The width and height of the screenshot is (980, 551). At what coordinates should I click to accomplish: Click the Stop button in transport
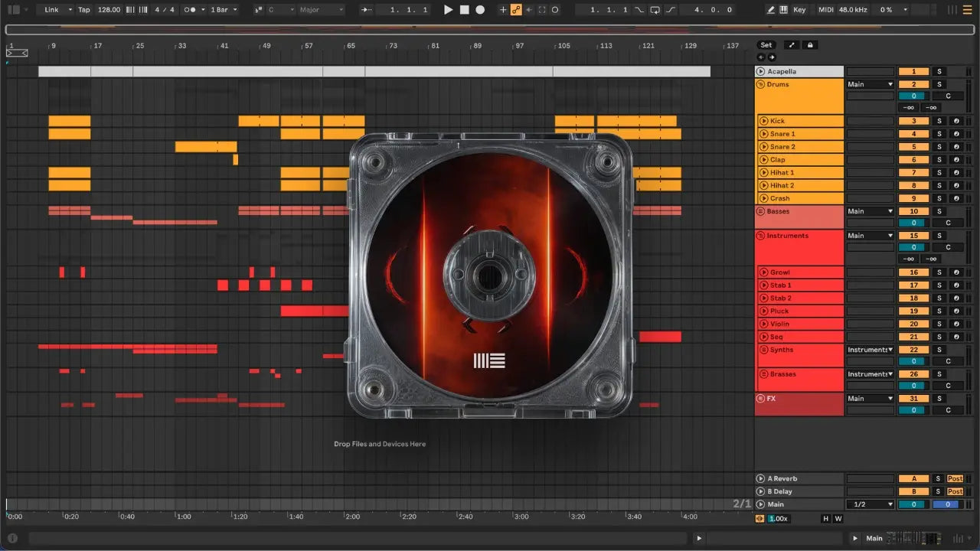(x=465, y=10)
